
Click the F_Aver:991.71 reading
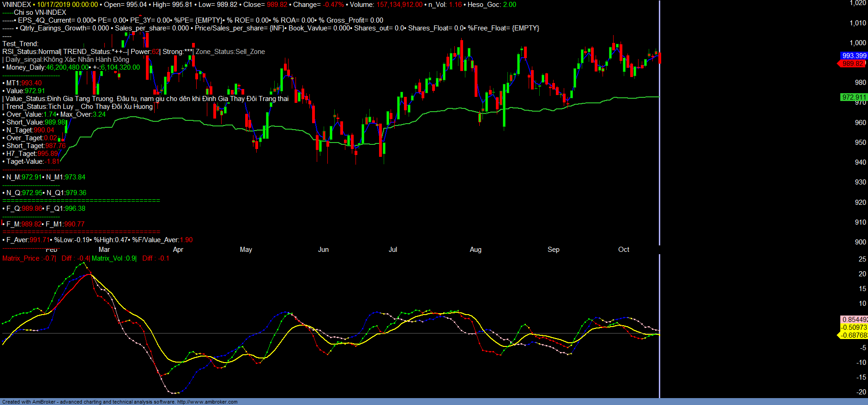pyautogui.click(x=27, y=240)
